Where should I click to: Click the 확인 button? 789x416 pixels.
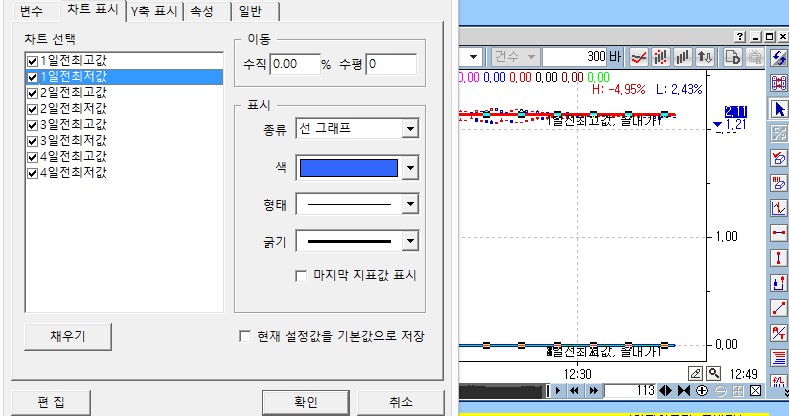coord(305,402)
